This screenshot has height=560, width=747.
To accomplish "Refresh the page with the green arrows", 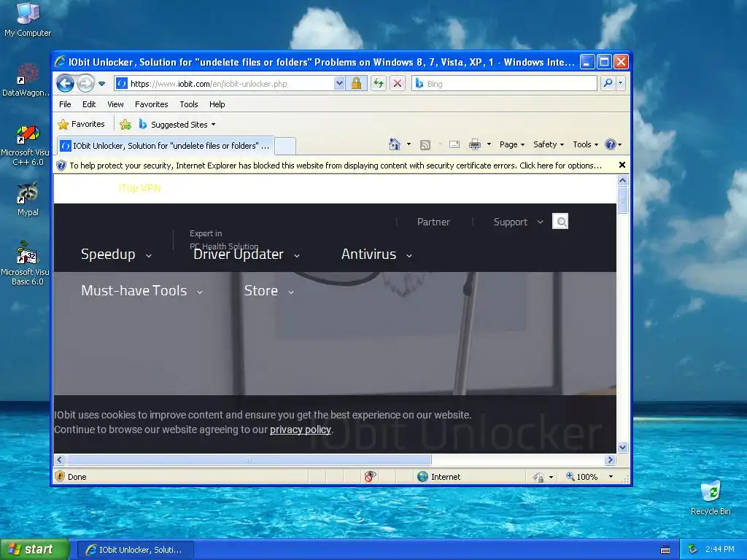I will pos(379,83).
